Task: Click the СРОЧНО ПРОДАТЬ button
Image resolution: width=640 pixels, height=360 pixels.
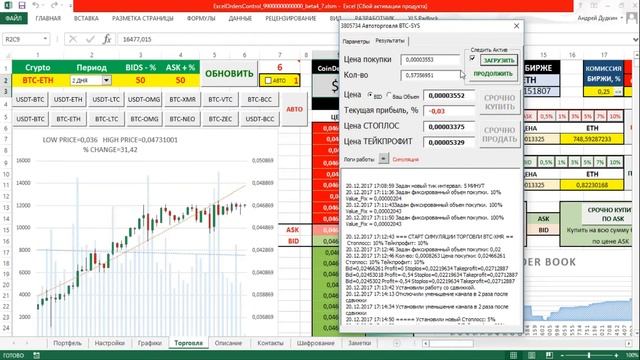Action: pos(499,135)
